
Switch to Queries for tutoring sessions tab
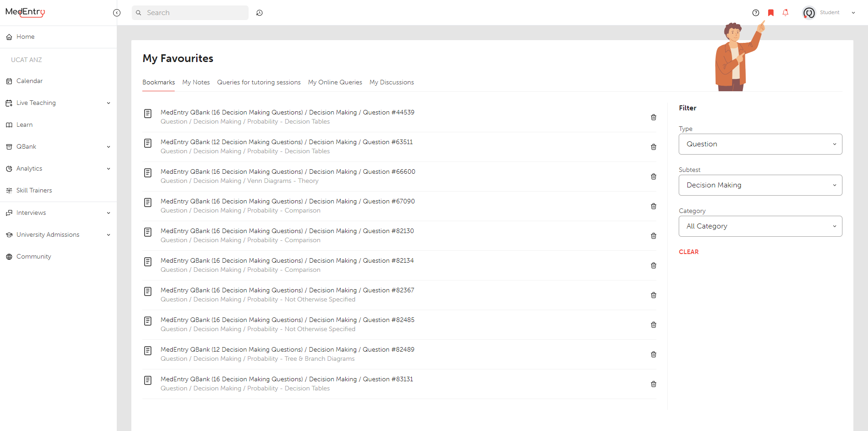[259, 83]
